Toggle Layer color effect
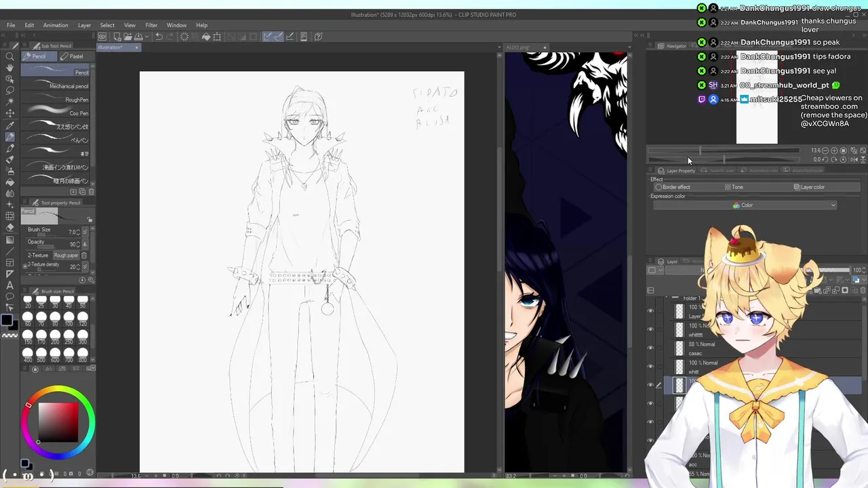This screenshot has width=868, height=488. (x=810, y=187)
